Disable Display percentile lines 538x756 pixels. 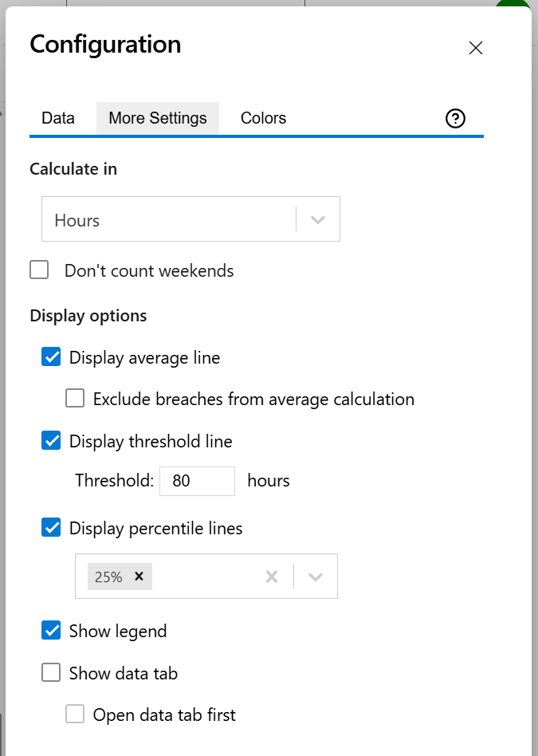(x=51, y=528)
